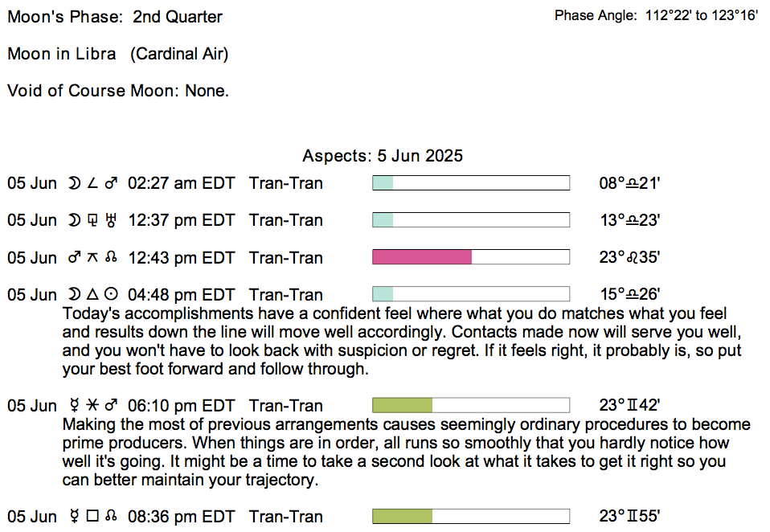Image resolution: width=770 pixels, height=532 pixels.
Task: Click the 04:48 pm EDT time entry
Action: coord(182,295)
